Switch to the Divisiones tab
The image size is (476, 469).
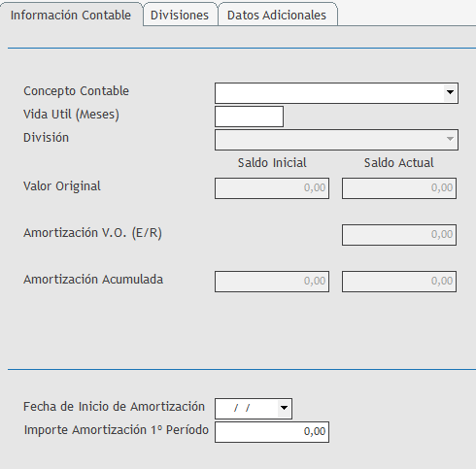[180, 15]
